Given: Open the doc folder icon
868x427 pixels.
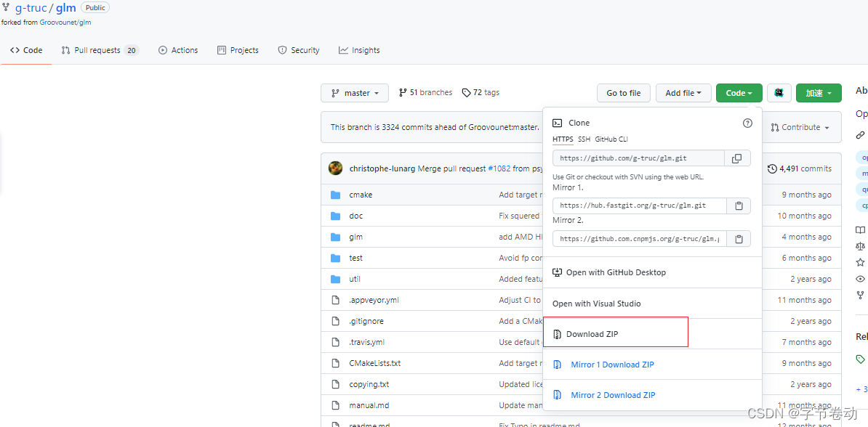Looking at the screenshot, I should 335,216.
